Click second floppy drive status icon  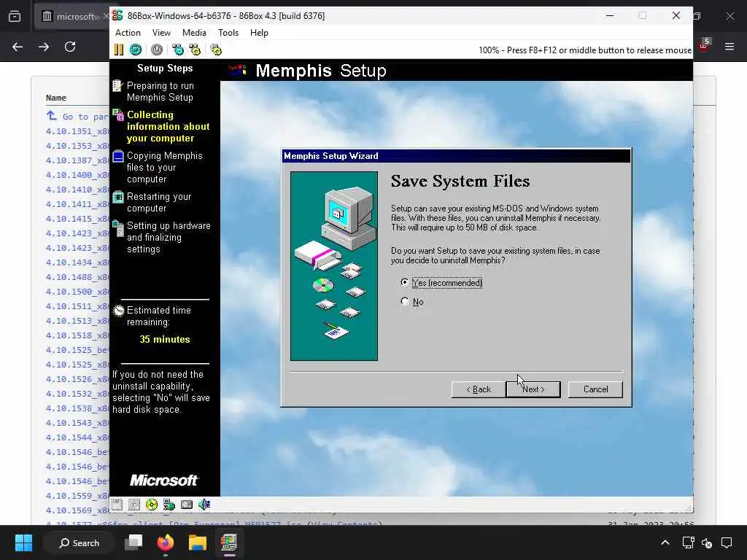click(134, 505)
